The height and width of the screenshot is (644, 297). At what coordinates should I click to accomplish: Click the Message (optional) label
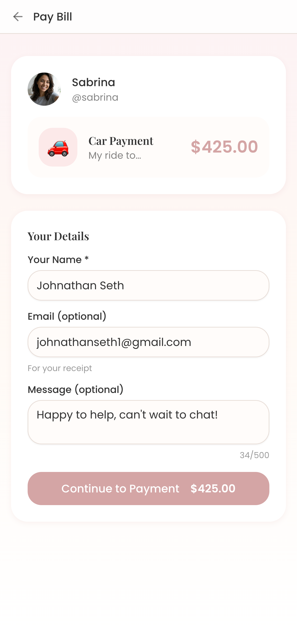76,389
